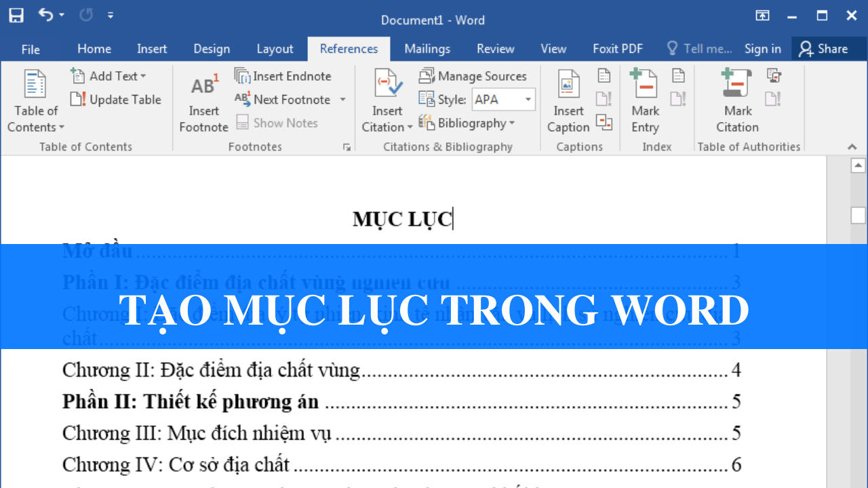Open Ribbon Display Options icon

[763, 16]
